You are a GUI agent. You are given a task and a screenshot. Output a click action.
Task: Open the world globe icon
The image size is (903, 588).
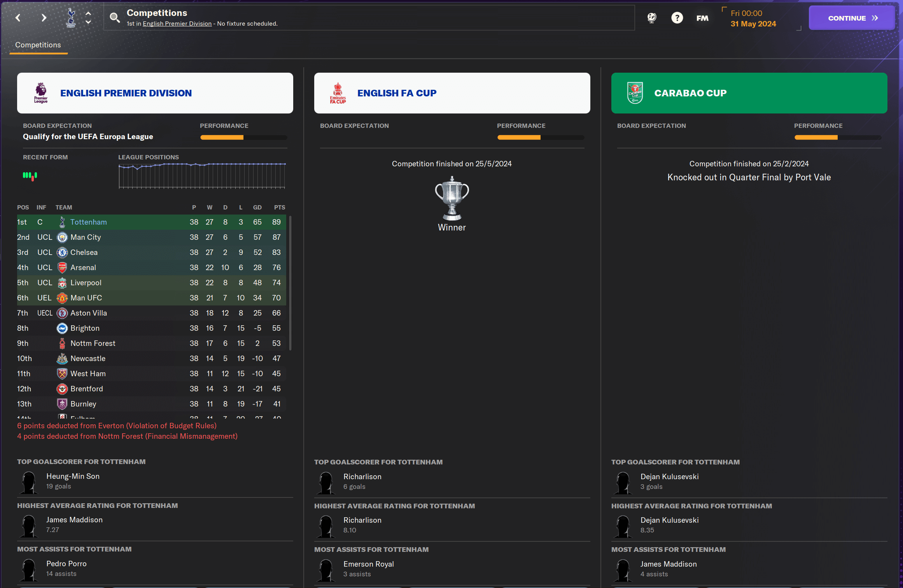652,18
